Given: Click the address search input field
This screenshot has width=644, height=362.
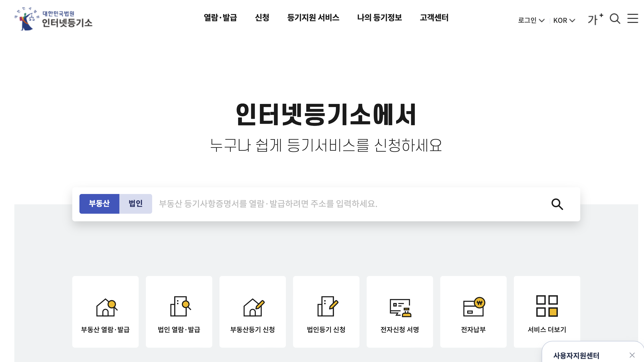Looking at the screenshot, I should (x=350, y=204).
